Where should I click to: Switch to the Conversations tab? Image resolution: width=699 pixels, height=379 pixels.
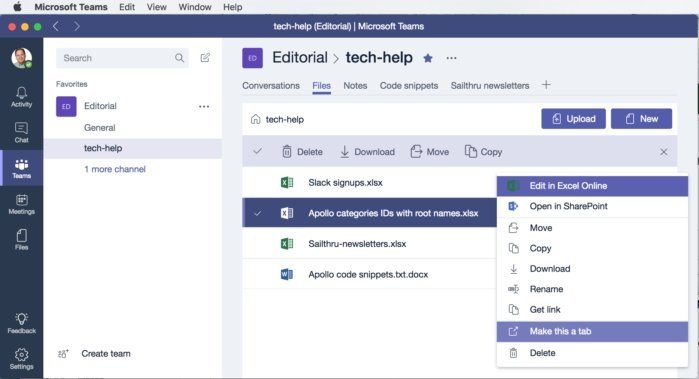[x=271, y=86]
